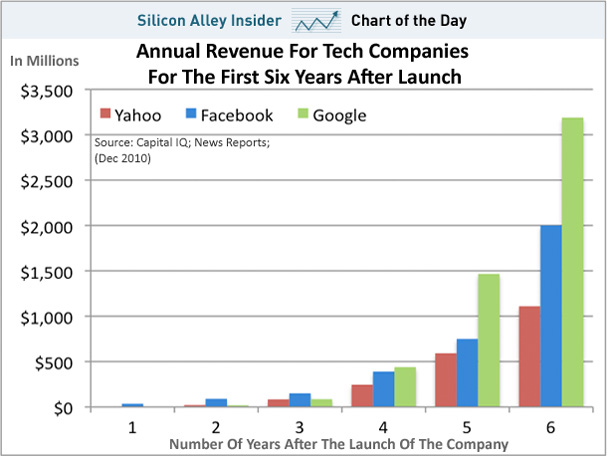The width and height of the screenshot is (607, 456).
Task: Click the Silicon Alley Insider logo text
Action: pyautogui.click(x=209, y=21)
